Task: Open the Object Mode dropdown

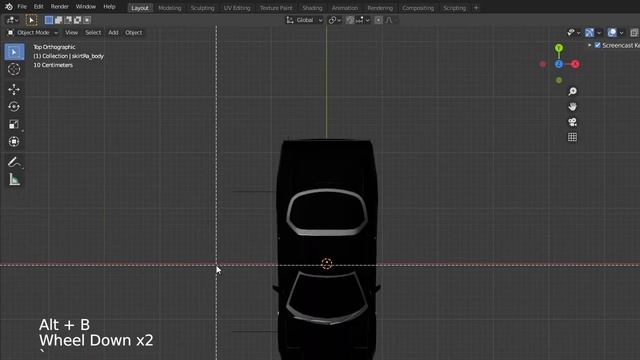Action: pos(33,33)
